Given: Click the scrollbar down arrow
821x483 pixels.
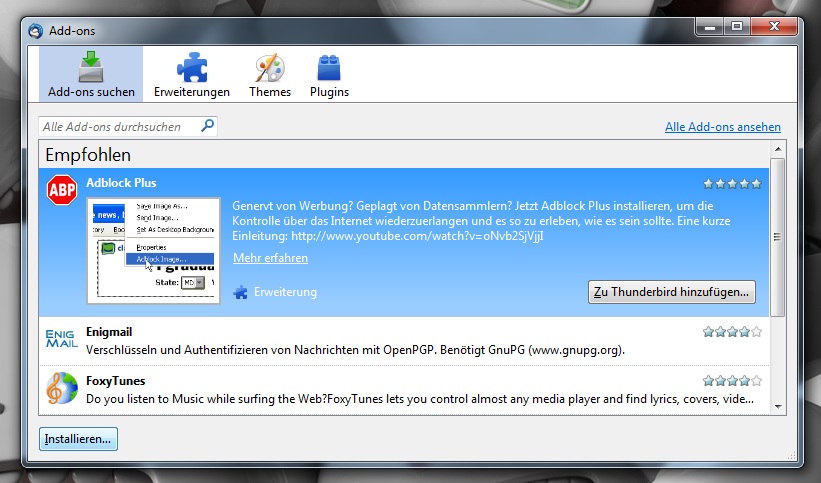Looking at the screenshot, I should coord(778,407).
